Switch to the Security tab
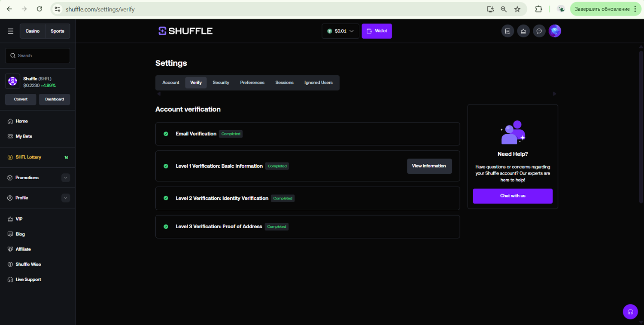Screen dimensions: 644x325 point(221,83)
